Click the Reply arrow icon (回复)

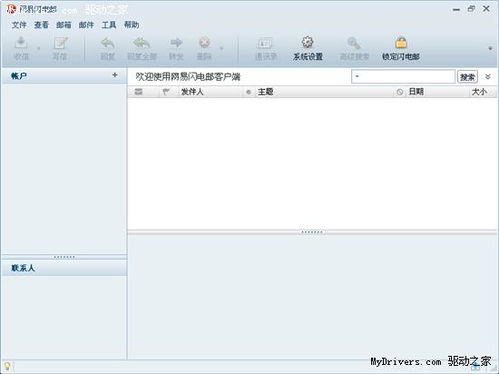[108, 43]
